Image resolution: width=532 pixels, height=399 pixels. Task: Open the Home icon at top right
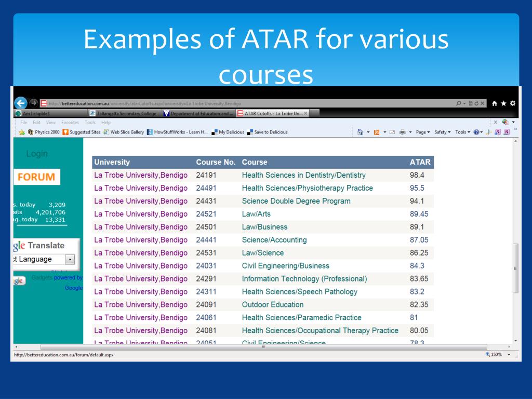pyautogui.click(x=495, y=103)
